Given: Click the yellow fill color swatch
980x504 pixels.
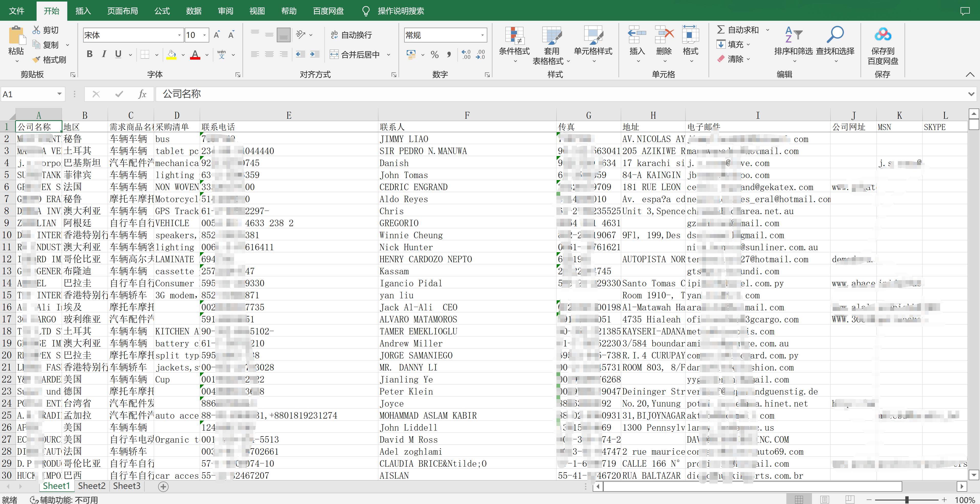Looking at the screenshot, I should pyautogui.click(x=172, y=54).
